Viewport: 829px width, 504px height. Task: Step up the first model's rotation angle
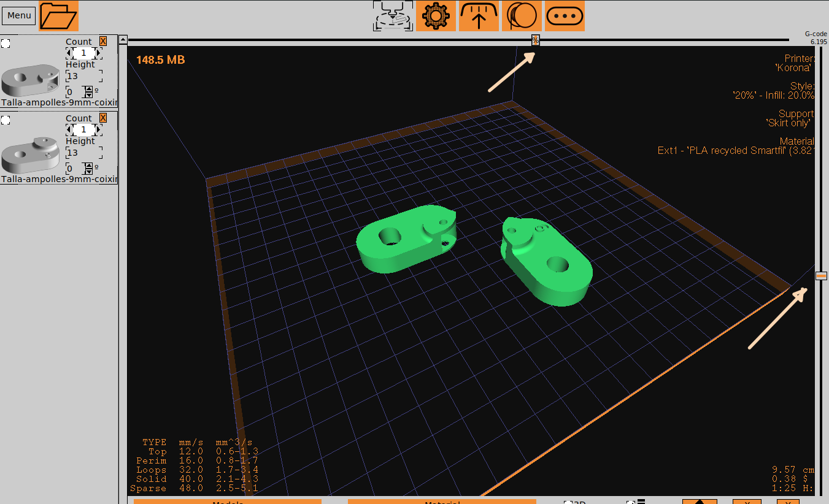click(x=88, y=89)
